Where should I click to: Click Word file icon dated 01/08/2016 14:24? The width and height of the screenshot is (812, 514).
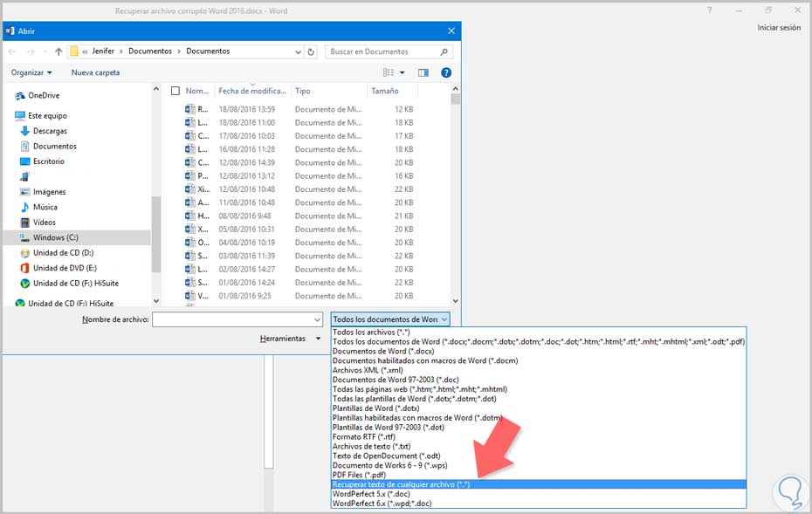point(190,283)
